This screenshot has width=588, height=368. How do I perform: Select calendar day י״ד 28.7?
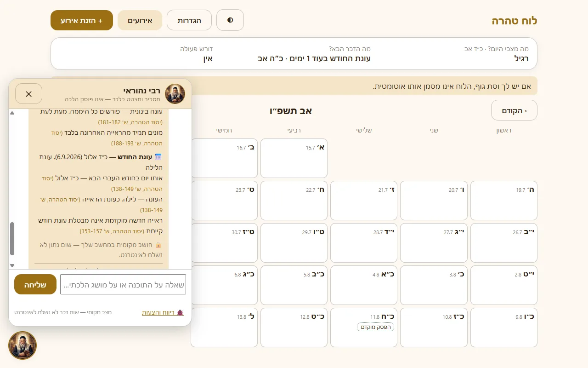364,243
